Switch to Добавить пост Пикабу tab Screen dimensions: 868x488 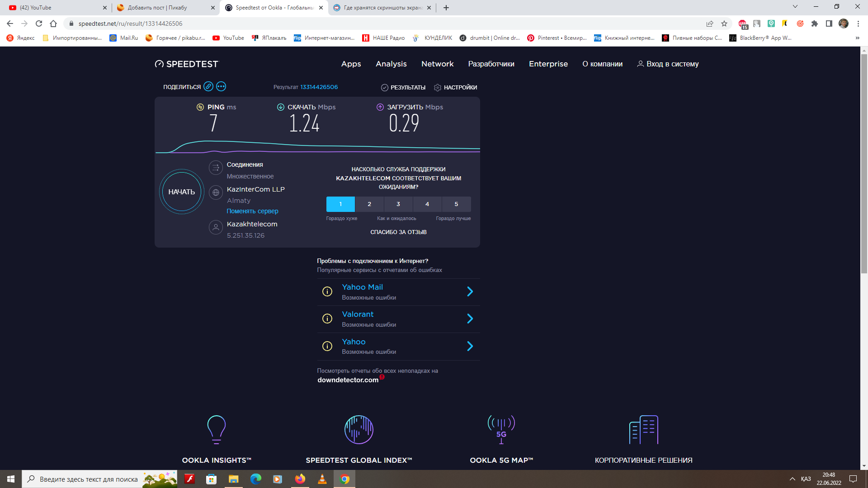[x=165, y=8]
